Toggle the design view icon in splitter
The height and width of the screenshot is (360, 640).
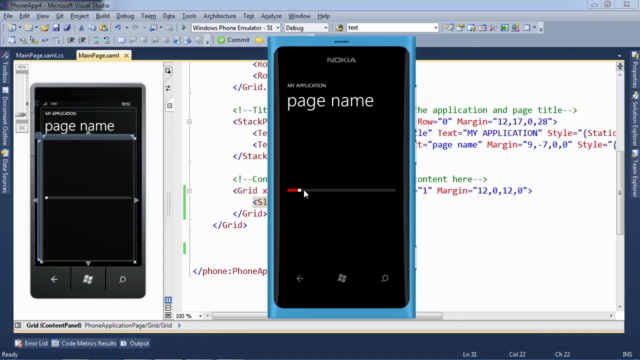click(x=168, y=71)
